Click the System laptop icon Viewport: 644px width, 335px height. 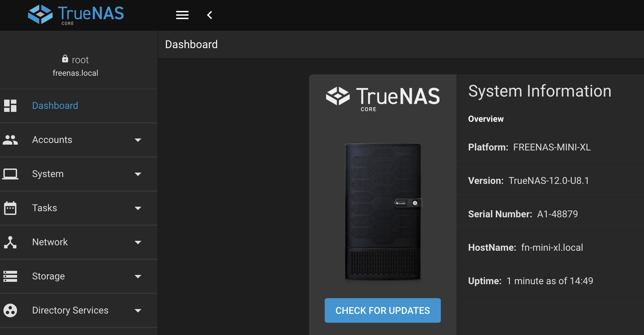click(10, 174)
